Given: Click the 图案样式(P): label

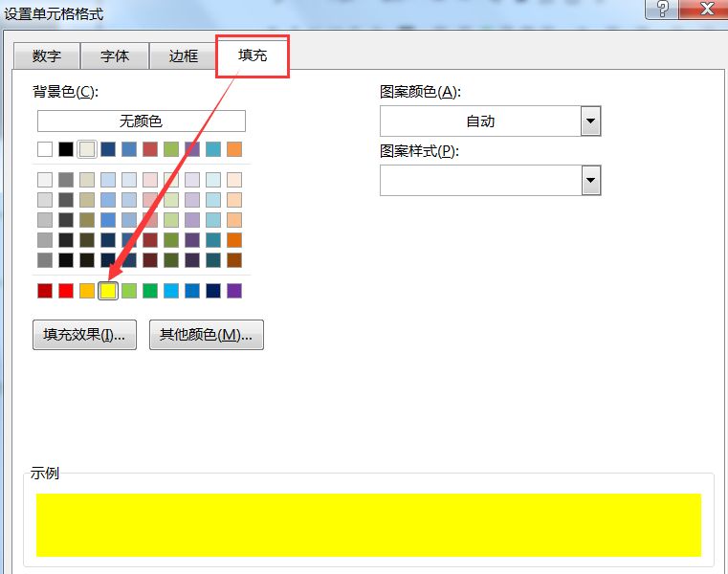Looking at the screenshot, I should 419,151.
